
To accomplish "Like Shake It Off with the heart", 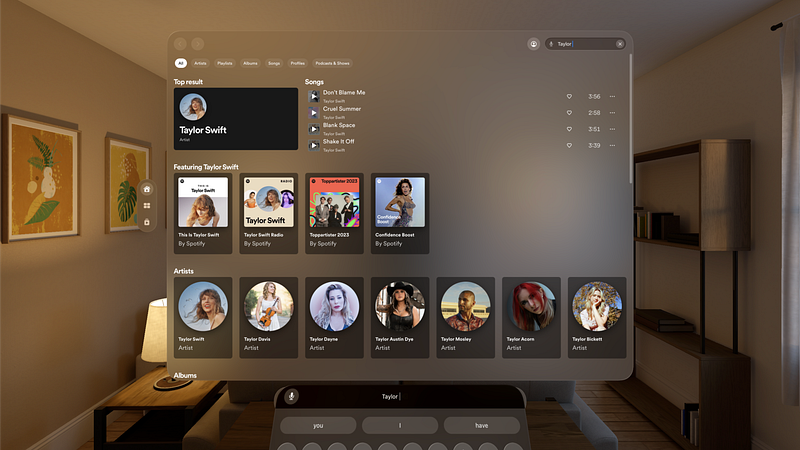I will (569, 145).
